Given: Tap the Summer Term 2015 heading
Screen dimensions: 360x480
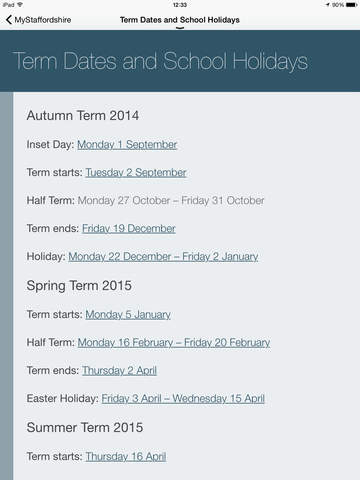Looking at the screenshot, I should (x=85, y=428).
